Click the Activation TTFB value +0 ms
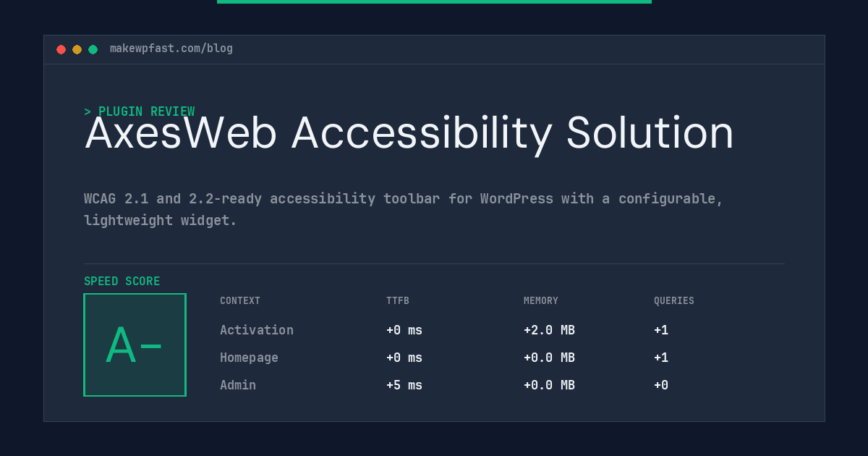The height and width of the screenshot is (456, 868). (404, 330)
